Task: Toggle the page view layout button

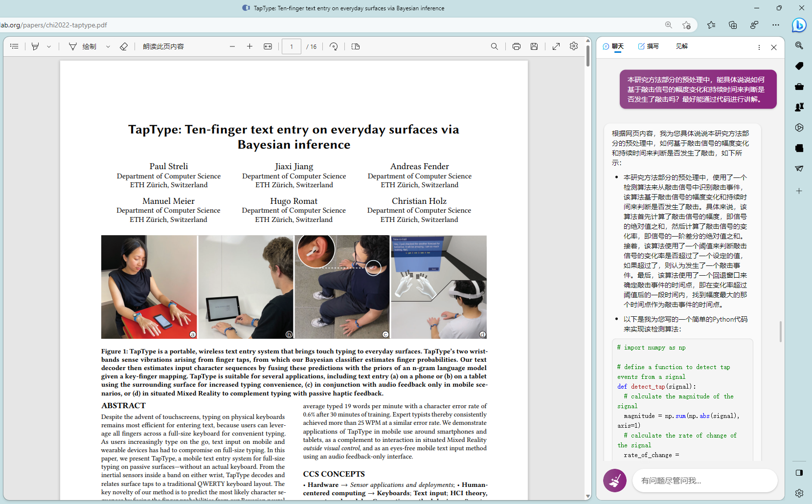Action: (356, 46)
